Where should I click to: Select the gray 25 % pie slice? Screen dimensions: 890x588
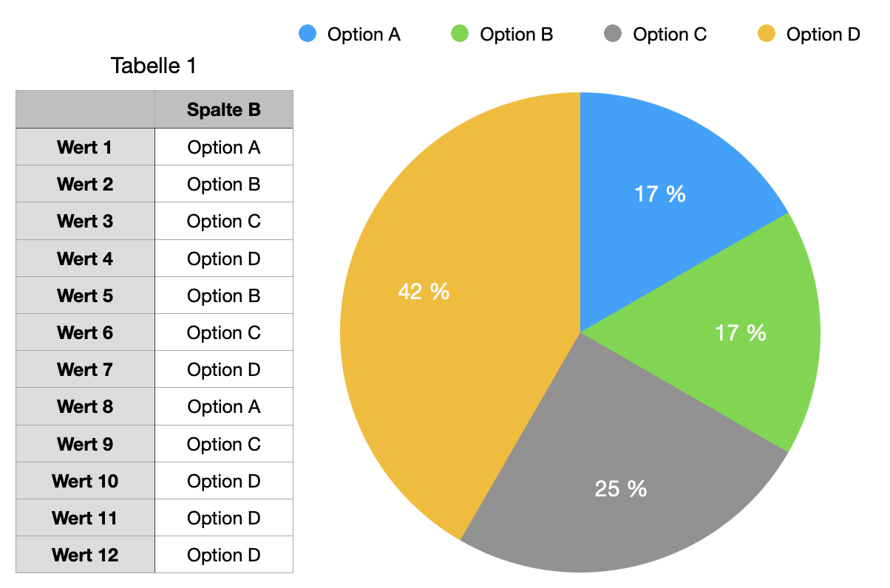621,473
